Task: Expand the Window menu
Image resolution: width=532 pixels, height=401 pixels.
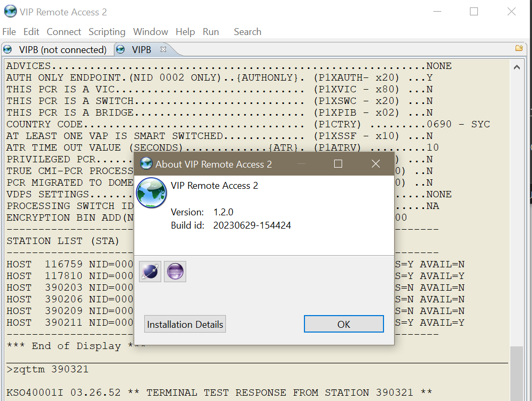Action: pyautogui.click(x=150, y=32)
